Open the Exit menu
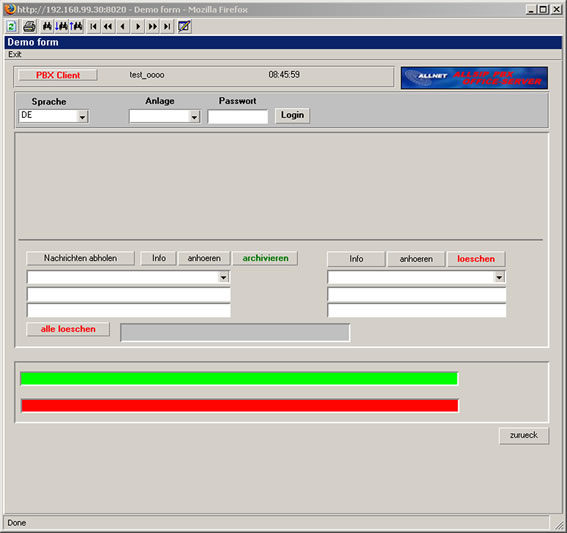 click(15, 54)
